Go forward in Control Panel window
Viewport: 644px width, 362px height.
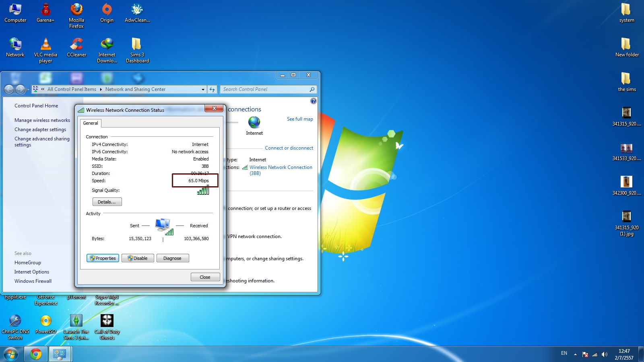20,89
